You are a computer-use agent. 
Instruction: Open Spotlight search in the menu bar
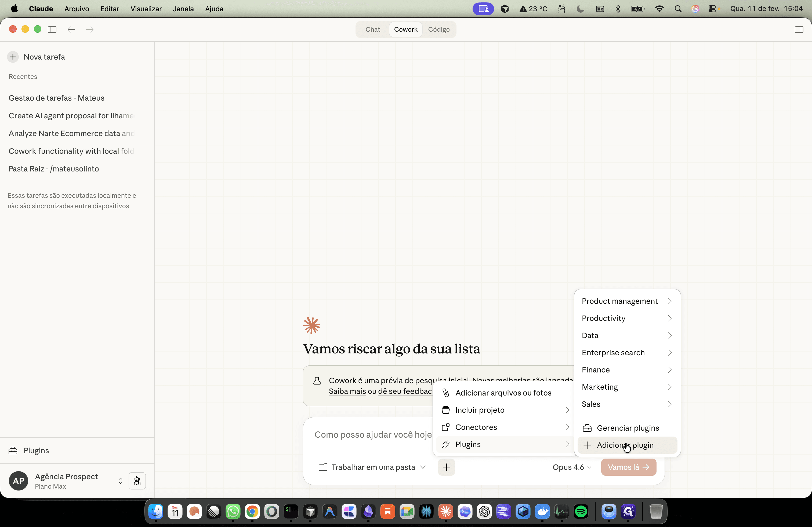tap(678, 9)
